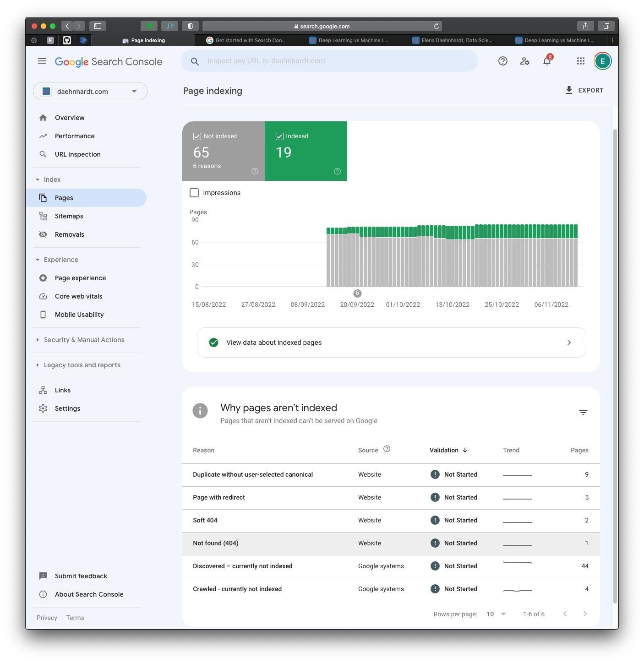Screen dimensions: 644x663
Task: Open a new Safari tab with plus
Action: [612, 40]
